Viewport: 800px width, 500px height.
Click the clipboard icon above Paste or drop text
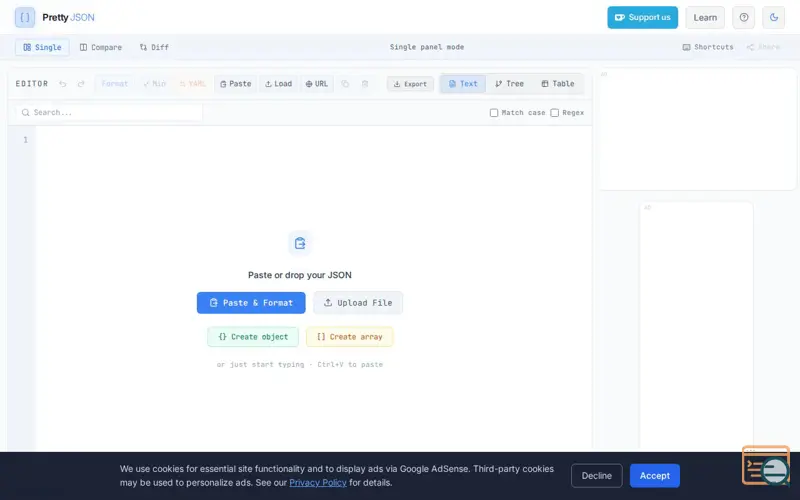point(299,243)
